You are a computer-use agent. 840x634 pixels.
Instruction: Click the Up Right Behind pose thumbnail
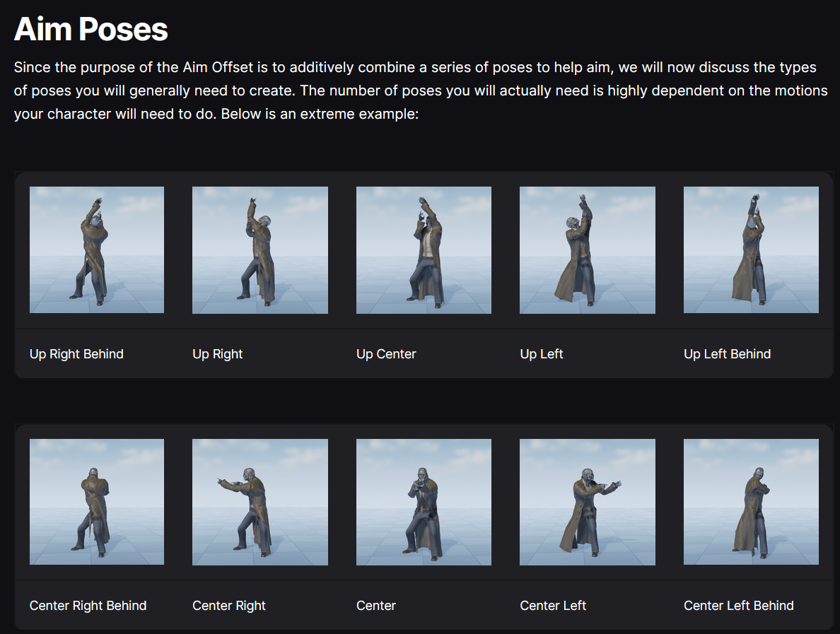(97, 250)
